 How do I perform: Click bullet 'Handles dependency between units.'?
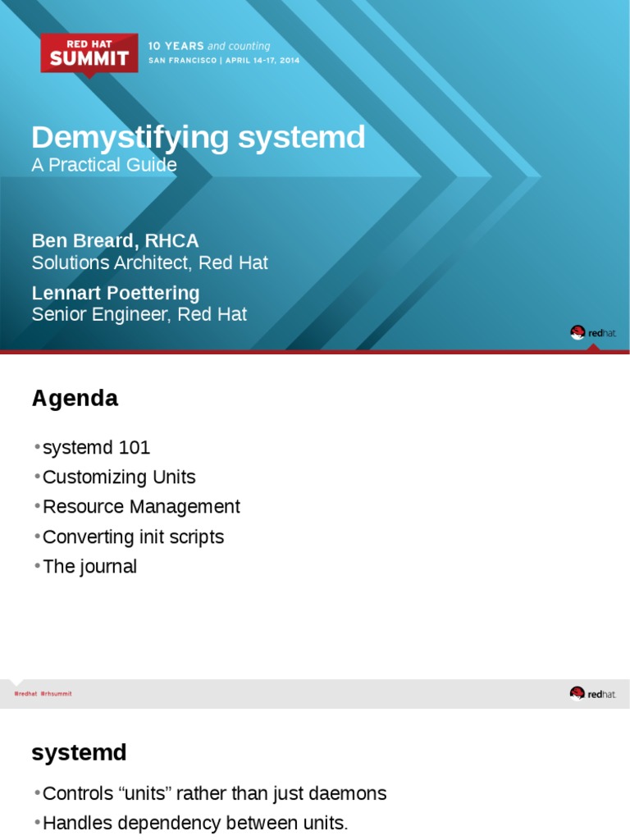[195, 823]
